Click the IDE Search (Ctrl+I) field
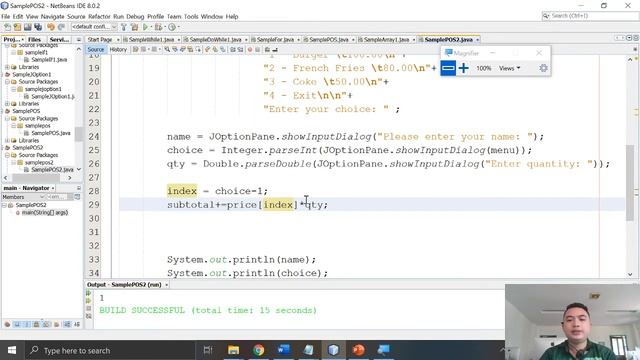Screen dimensions: 640x360 [x=590, y=16]
